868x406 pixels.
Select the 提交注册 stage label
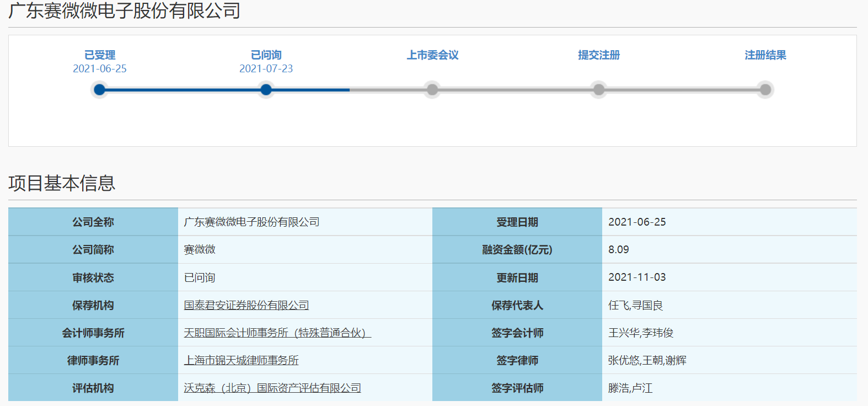599,55
